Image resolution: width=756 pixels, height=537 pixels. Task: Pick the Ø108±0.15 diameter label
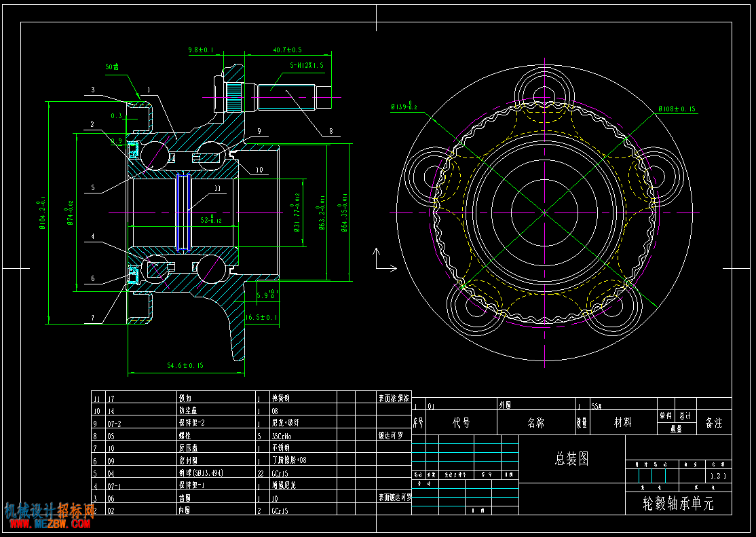[677, 109]
